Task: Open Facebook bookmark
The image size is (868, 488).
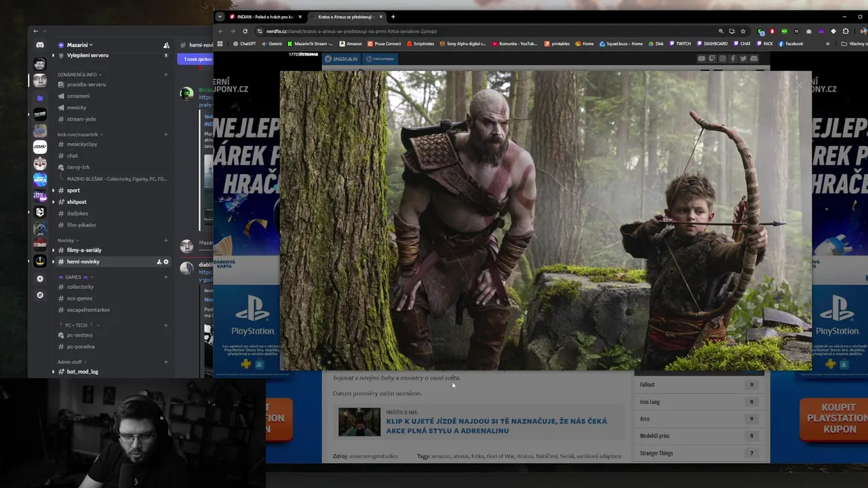Action: coord(791,43)
